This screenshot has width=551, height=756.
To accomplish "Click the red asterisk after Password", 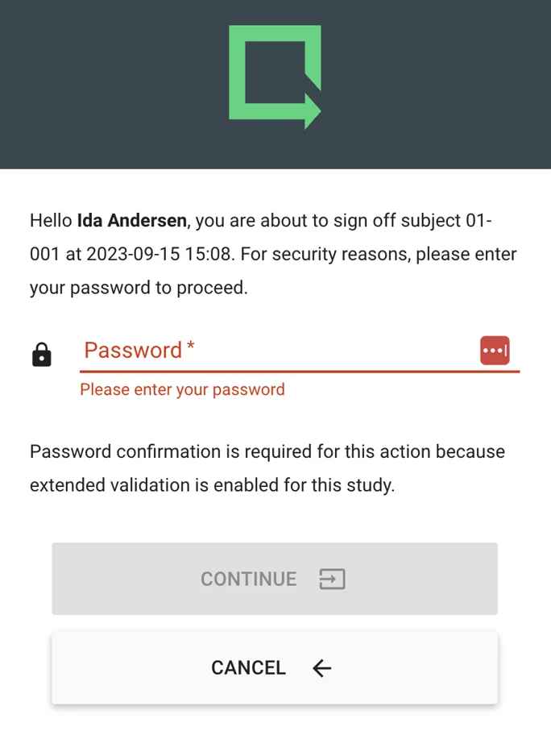I will (191, 347).
